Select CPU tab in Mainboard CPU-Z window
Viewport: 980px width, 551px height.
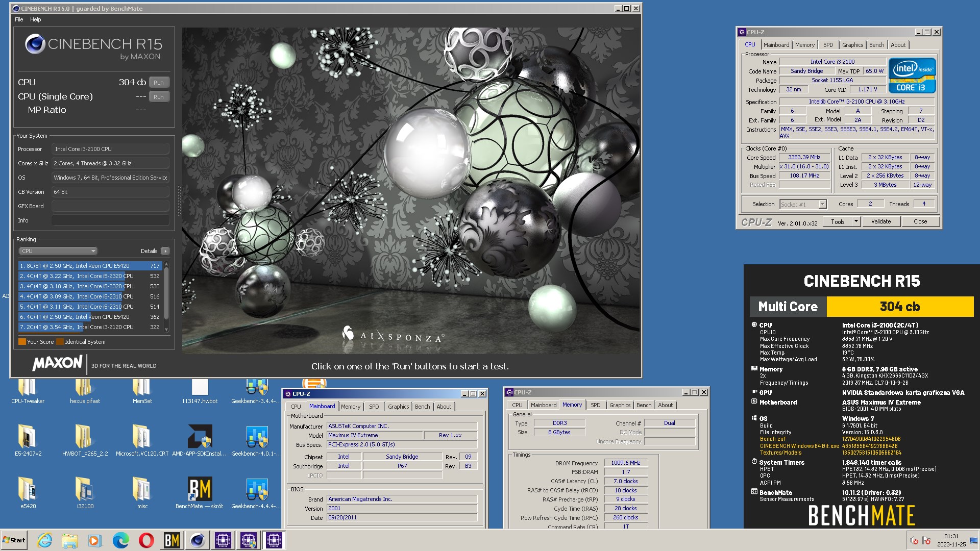pos(296,407)
